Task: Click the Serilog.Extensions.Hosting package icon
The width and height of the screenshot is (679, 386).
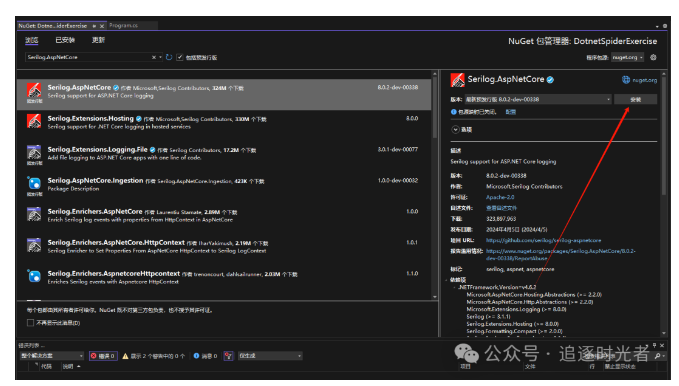Action: pyautogui.click(x=34, y=121)
